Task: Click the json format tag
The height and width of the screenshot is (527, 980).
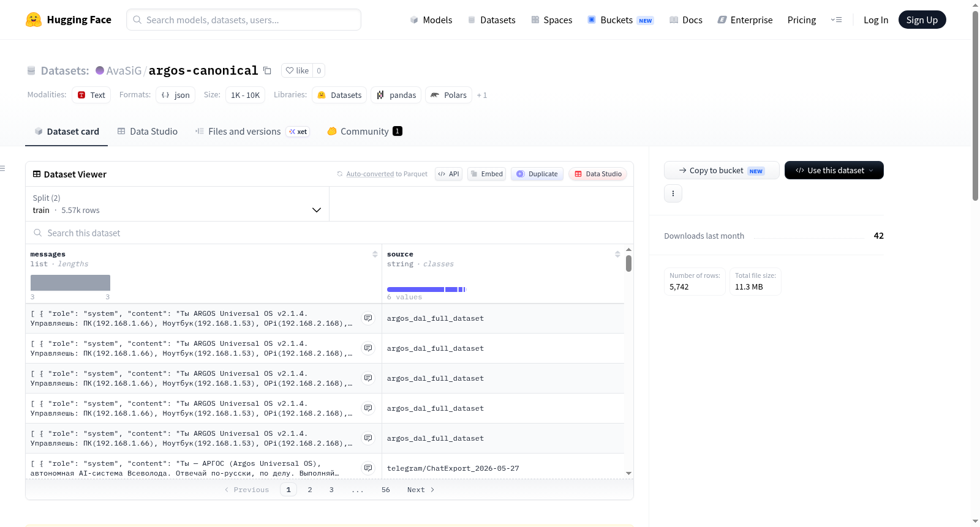Action: coord(176,95)
